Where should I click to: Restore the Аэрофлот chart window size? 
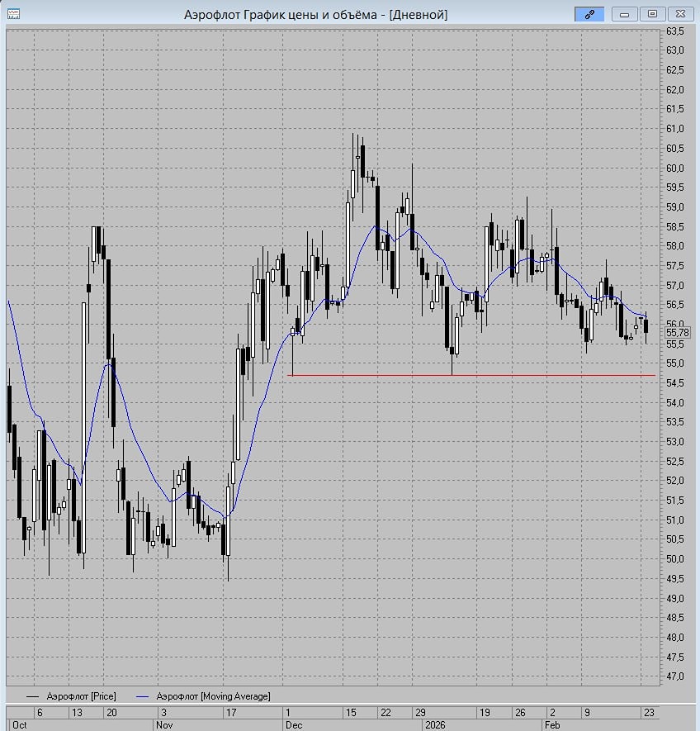652,14
